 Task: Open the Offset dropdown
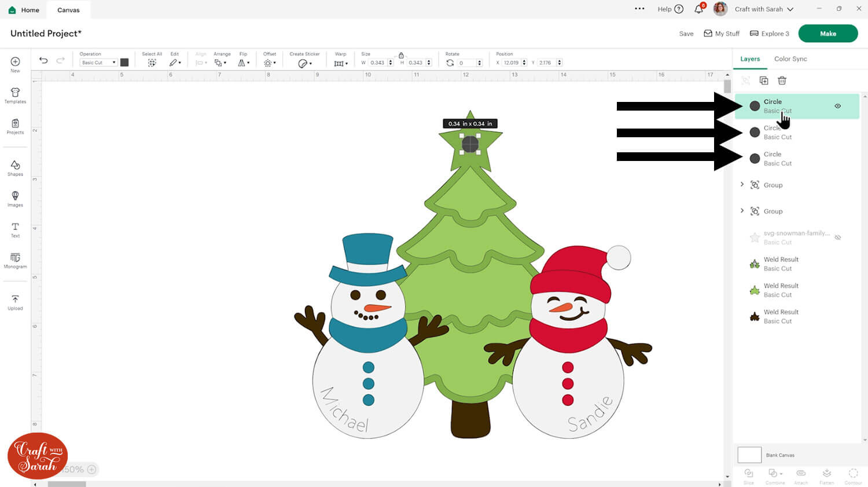point(270,63)
